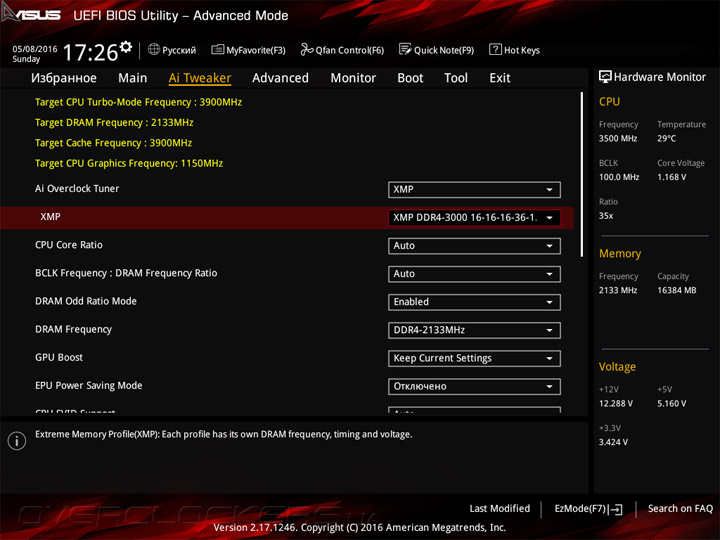Click the Русский language button
Viewport: 720px width, 540px height.
(172, 50)
